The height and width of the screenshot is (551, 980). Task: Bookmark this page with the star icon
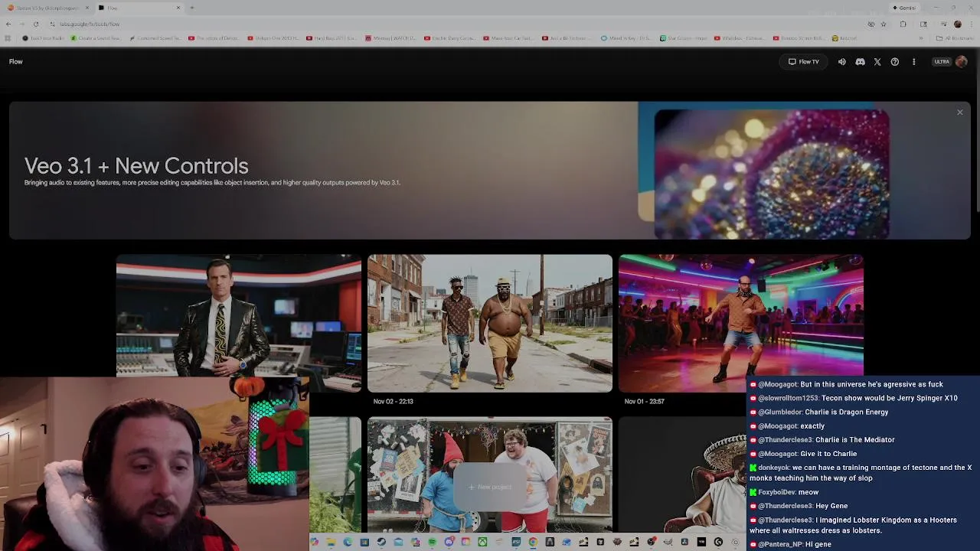coord(884,24)
